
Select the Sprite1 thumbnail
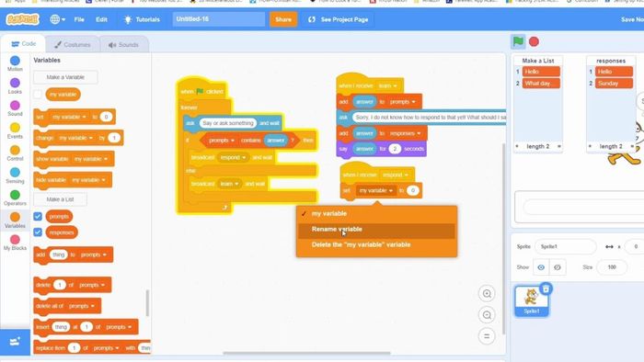pos(531,301)
